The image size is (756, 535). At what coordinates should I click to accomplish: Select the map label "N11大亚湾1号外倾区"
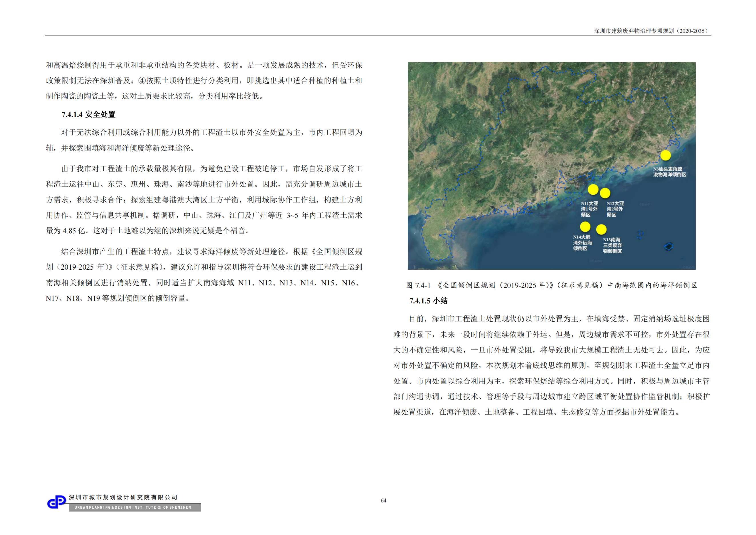[589, 209]
